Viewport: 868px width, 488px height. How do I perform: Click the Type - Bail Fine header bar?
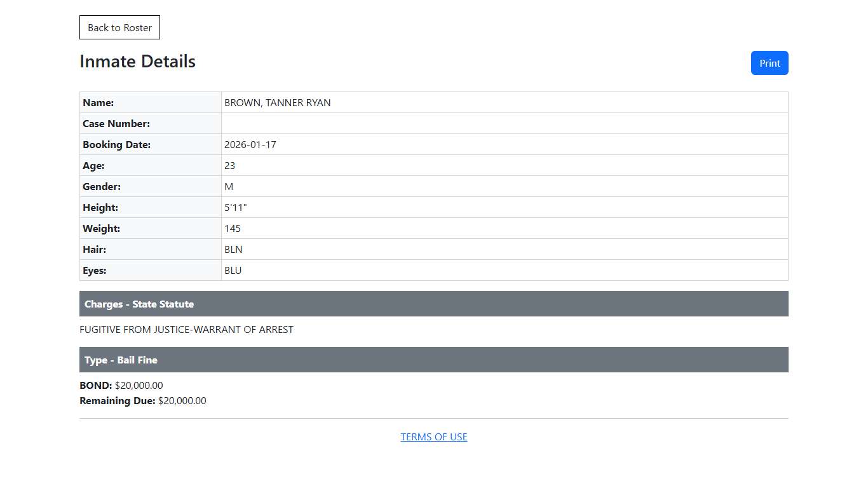433,360
